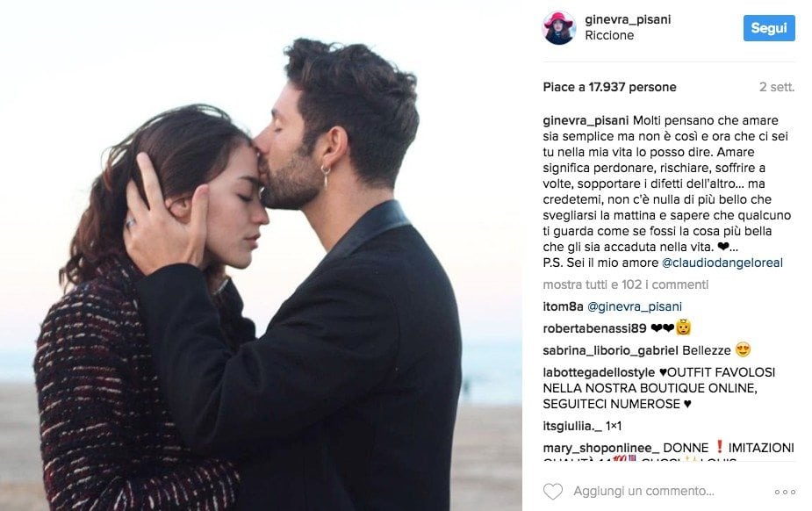This screenshot has height=511, width=812.
Task: Open the Riccione location link
Action: click(609, 35)
